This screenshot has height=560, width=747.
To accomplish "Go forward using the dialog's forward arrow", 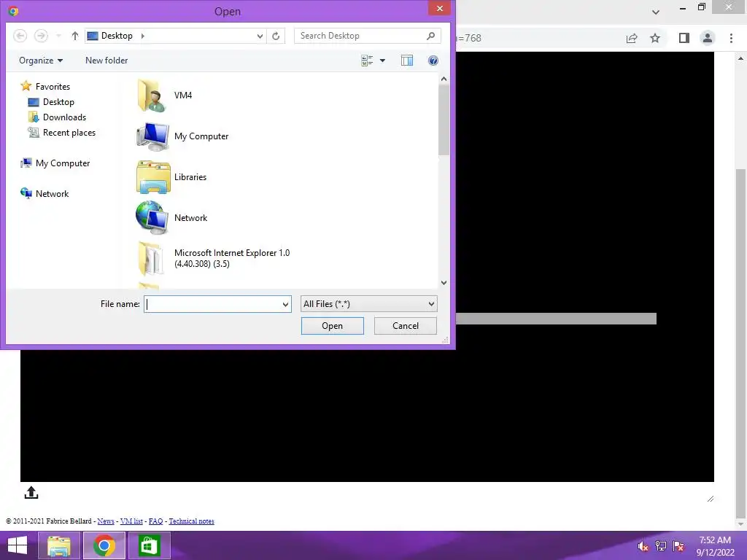I will click(42, 36).
